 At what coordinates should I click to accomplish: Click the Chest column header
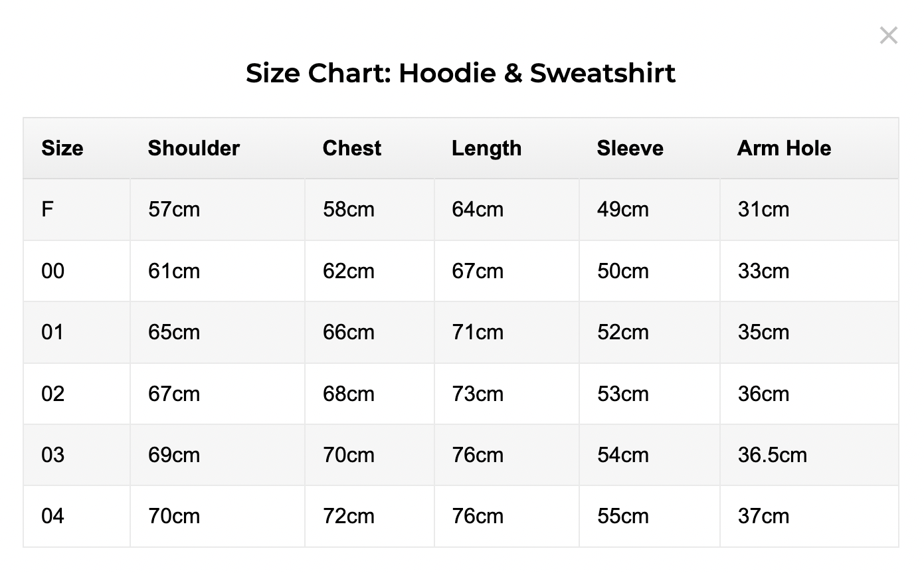[352, 148]
